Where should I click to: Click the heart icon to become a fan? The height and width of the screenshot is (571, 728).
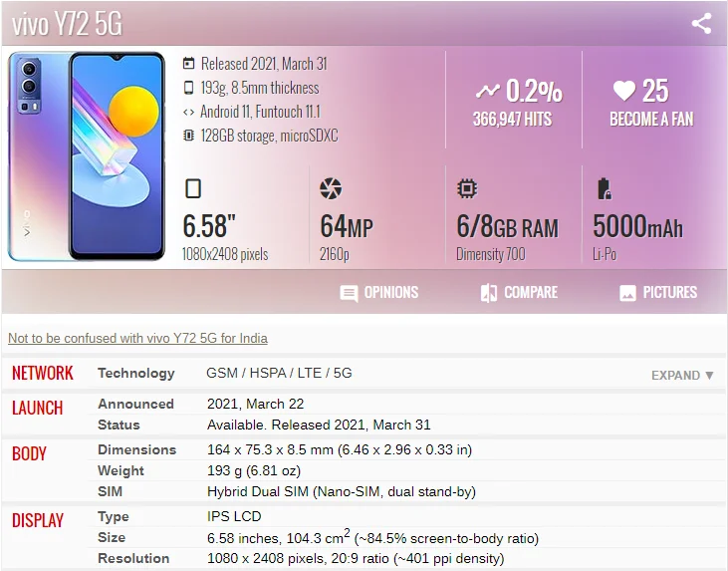(624, 90)
